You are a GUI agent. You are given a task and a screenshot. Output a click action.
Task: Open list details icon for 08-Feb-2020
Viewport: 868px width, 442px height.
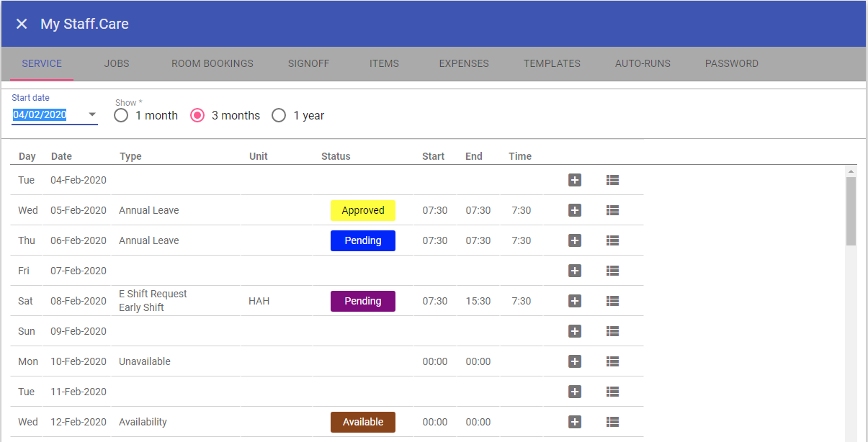pyautogui.click(x=612, y=301)
